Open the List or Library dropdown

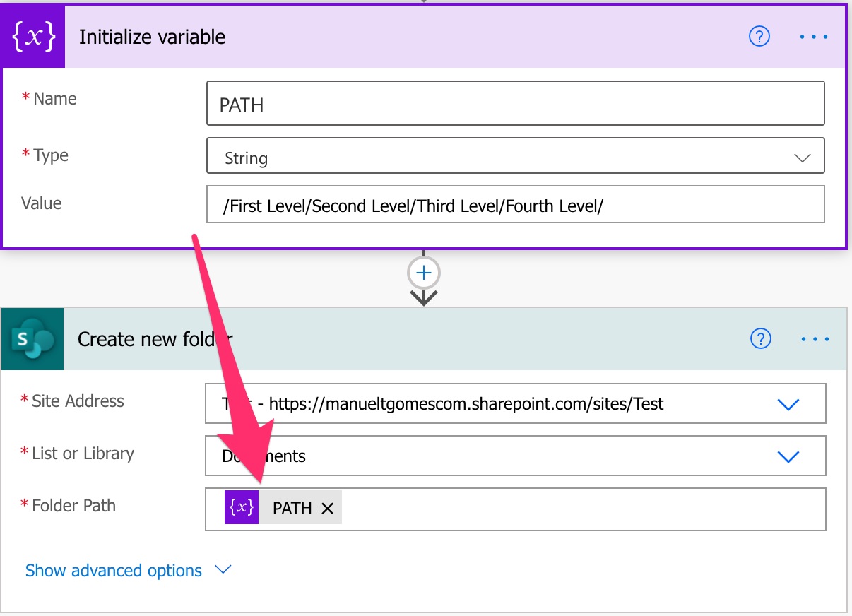pos(788,456)
